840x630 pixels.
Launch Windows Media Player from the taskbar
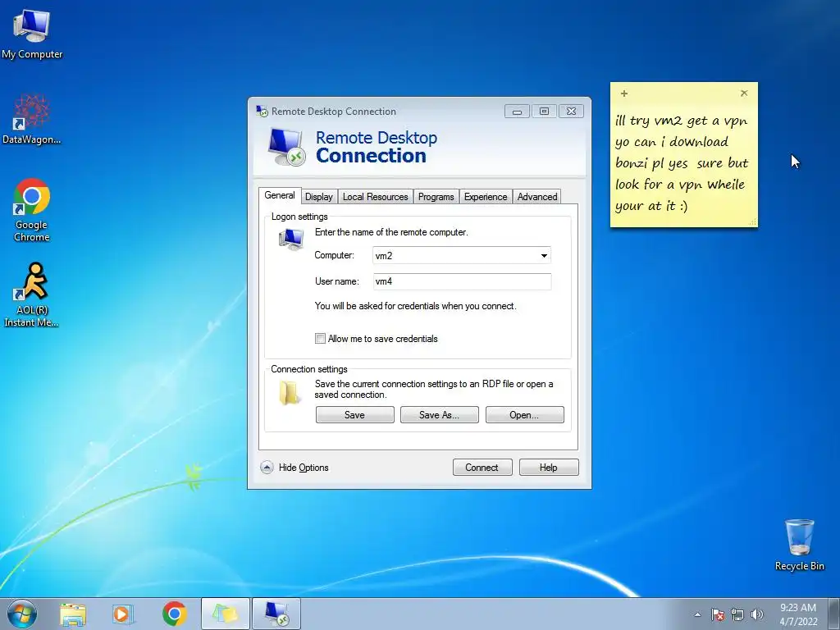(123, 614)
